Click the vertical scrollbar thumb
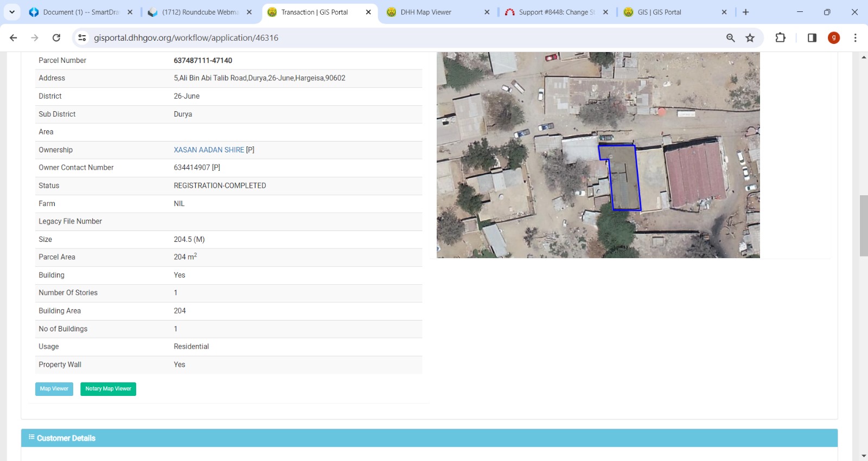Screen dimensions: 868x461 pos(863,225)
